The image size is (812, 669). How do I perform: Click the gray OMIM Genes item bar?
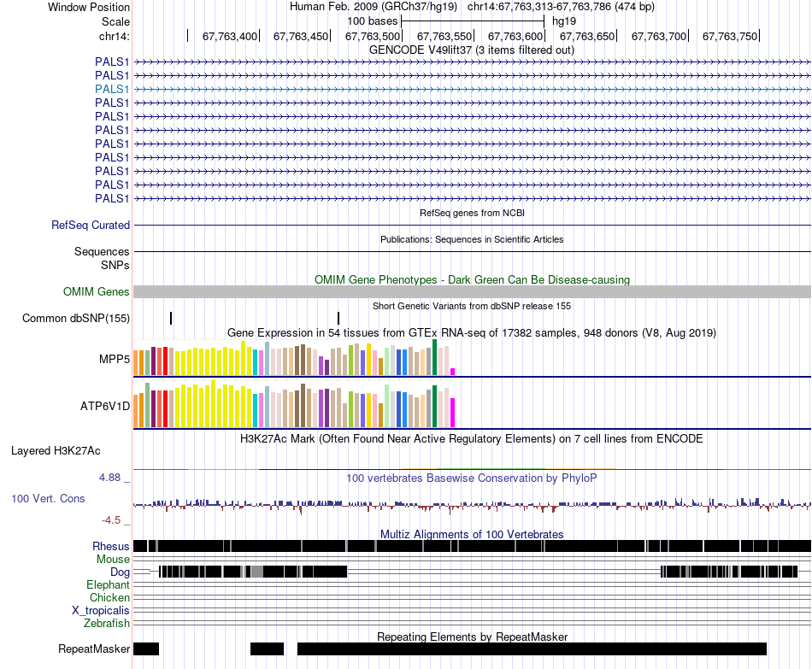click(472, 291)
